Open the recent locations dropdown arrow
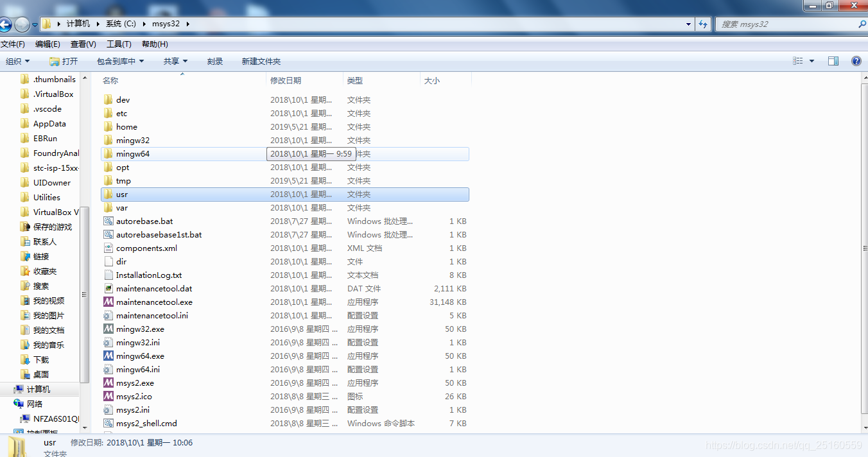 35,24
